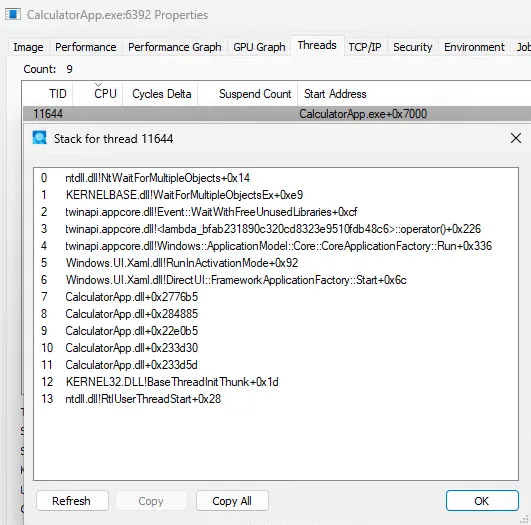Screen dimensions: 531x525
Task: Select frame KERNEL32.DLL!BaseThreadInitThunk+0x1d
Action: point(276,382)
